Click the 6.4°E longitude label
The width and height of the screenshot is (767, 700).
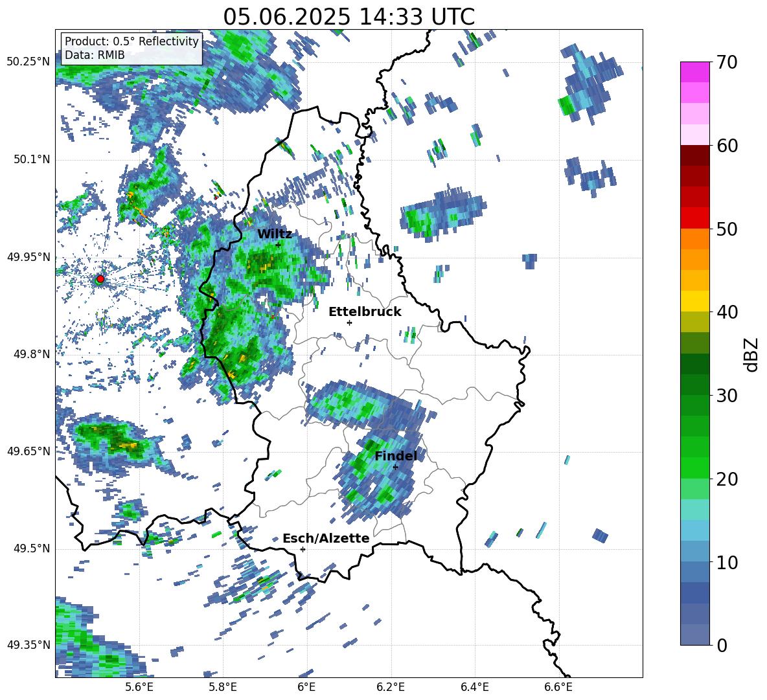point(474,687)
